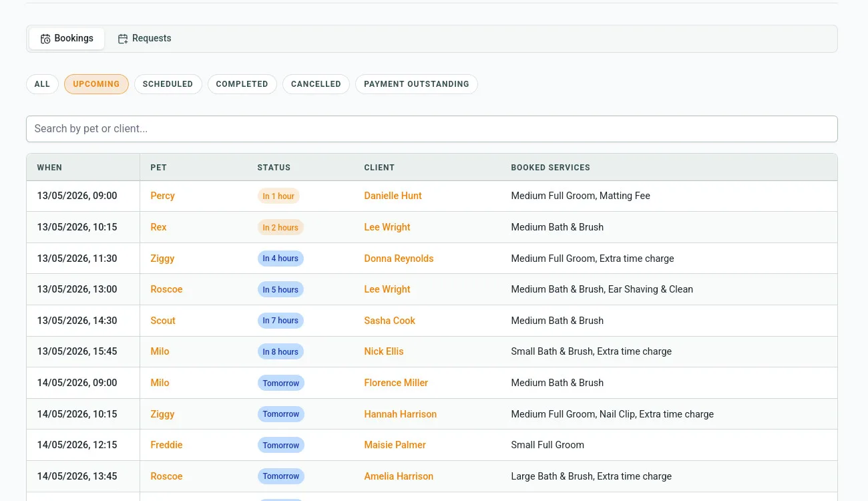Open client Amelia Harrison
Image resolution: width=868 pixels, height=501 pixels.
coord(399,476)
